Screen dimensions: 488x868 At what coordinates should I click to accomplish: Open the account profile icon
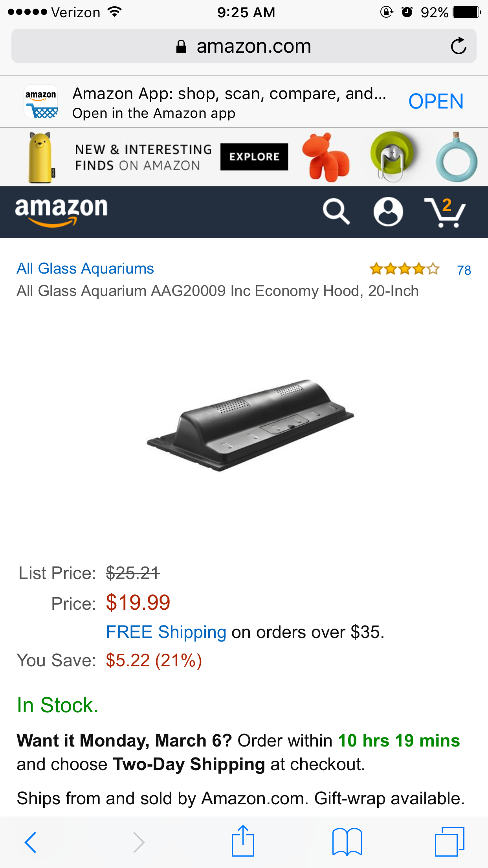[x=388, y=211]
